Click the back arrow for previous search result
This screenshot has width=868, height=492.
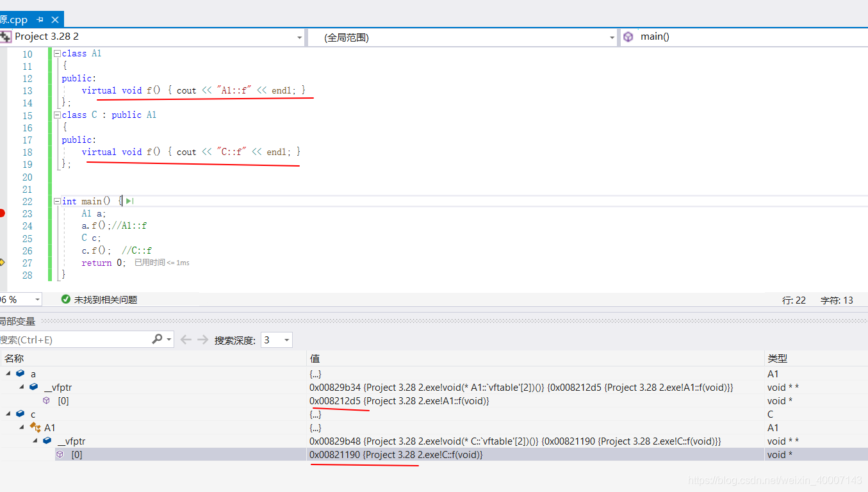pyautogui.click(x=186, y=340)
